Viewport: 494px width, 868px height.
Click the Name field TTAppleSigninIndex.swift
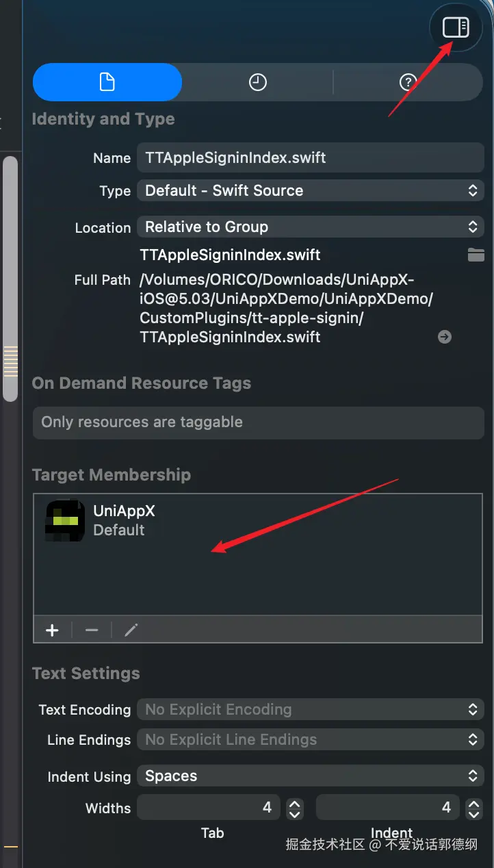(310, 157)
